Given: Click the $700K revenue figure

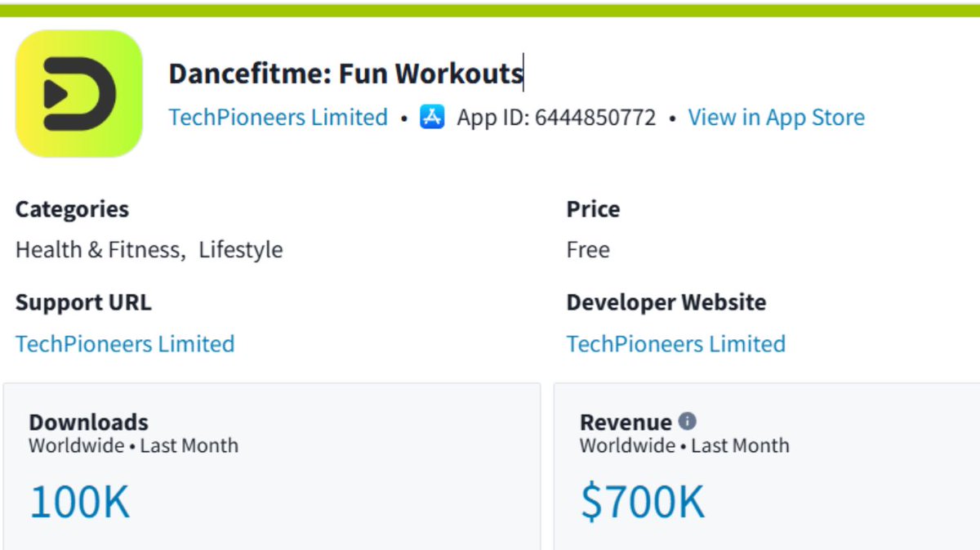Looking at the screenshot, I should (x=643, y=502).
